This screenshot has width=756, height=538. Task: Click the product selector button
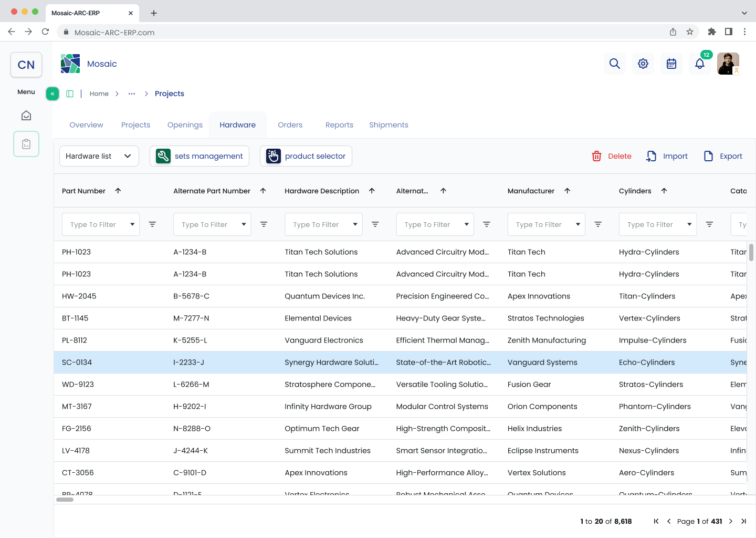[x=306, y=156]
